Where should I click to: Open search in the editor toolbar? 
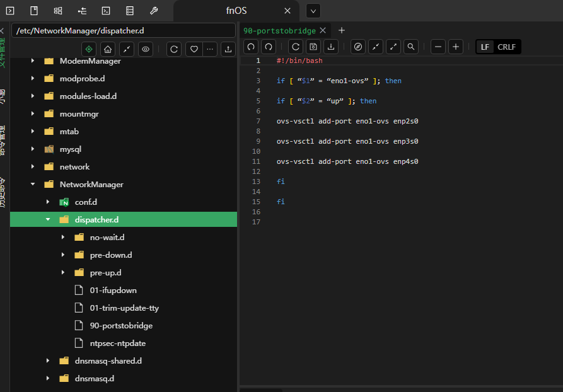coord(411,47)
